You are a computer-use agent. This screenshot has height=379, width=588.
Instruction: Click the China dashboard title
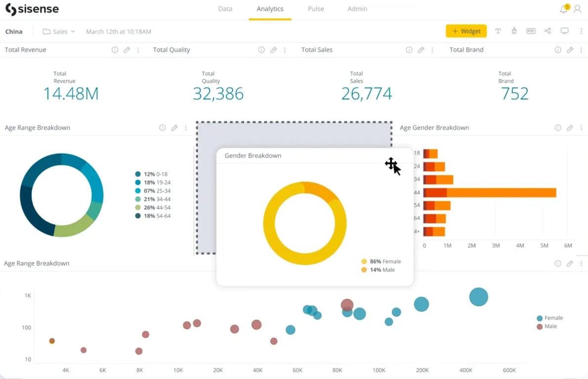(x=14, y=32)
